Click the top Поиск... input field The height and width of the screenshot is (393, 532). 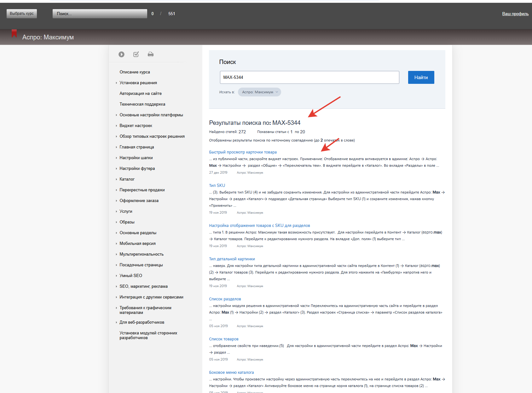pyautogui.click(x=100, y=14)
